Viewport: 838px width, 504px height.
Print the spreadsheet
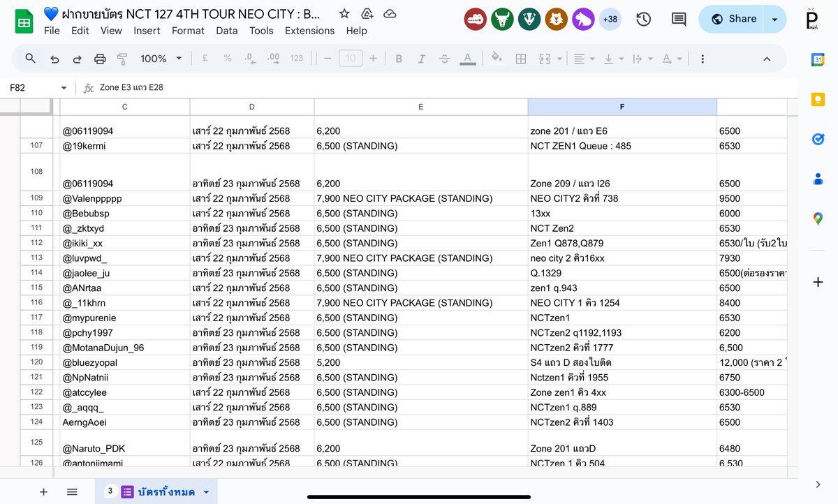point(100,59)
